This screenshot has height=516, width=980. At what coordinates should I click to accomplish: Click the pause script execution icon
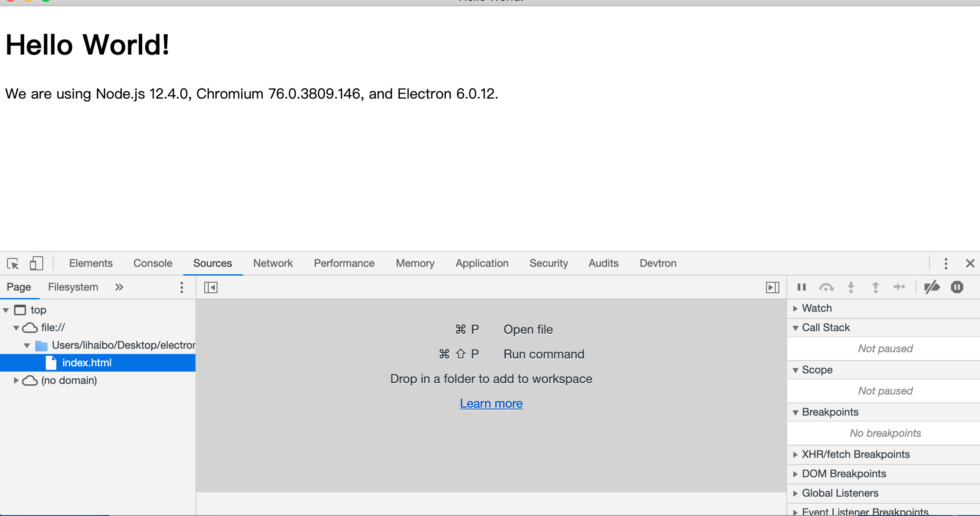802,287
